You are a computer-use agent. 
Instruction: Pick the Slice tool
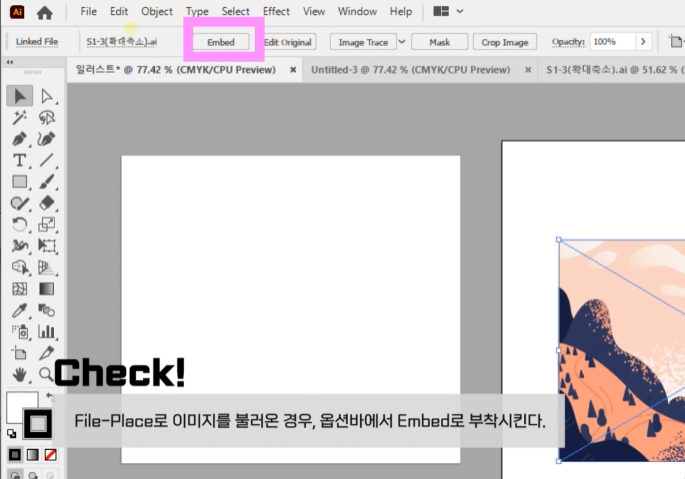(x=47, y=353)
